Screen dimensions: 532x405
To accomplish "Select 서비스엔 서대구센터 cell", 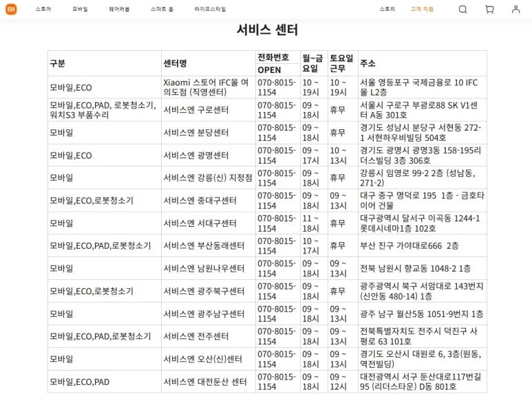I will tap(209, 223).
